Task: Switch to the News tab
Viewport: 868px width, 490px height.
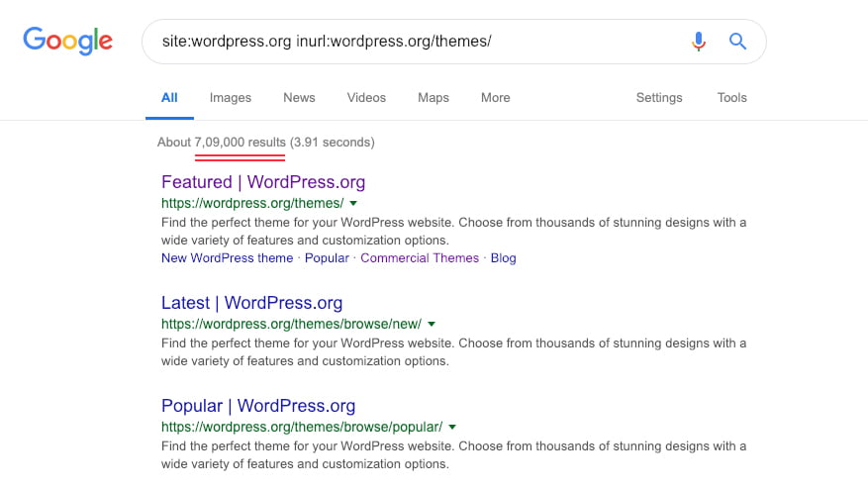Action: [x=299, y=98]
